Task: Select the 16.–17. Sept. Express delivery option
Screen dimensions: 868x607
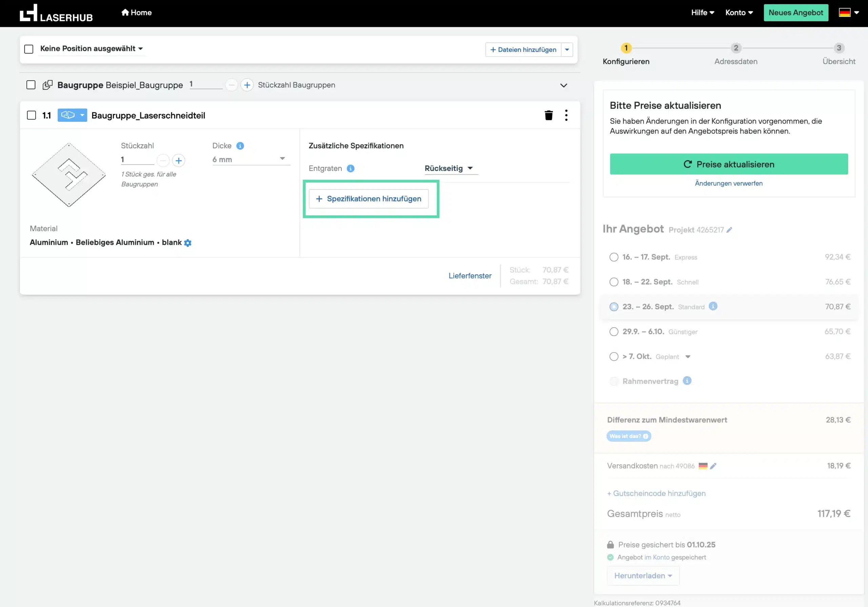Action: coord(614,257)
